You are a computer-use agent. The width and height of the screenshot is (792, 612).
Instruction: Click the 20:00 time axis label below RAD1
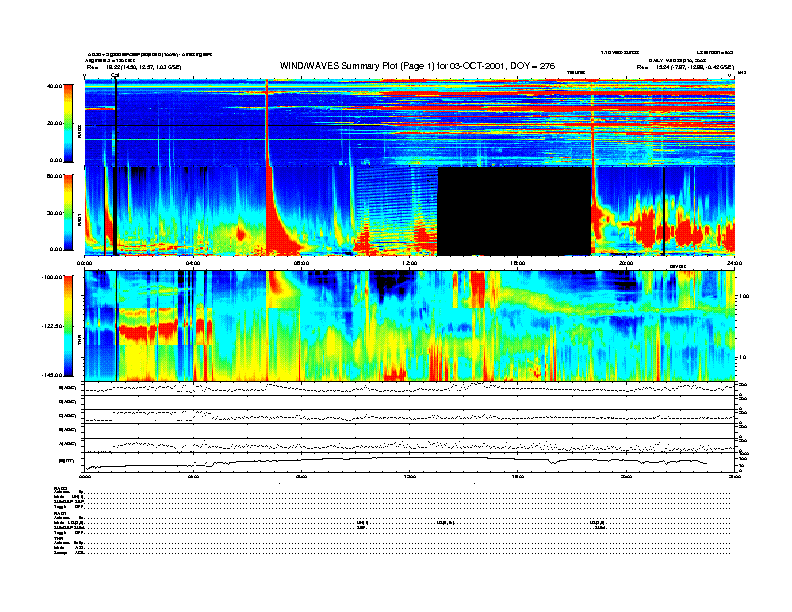[x=626, y=263]
